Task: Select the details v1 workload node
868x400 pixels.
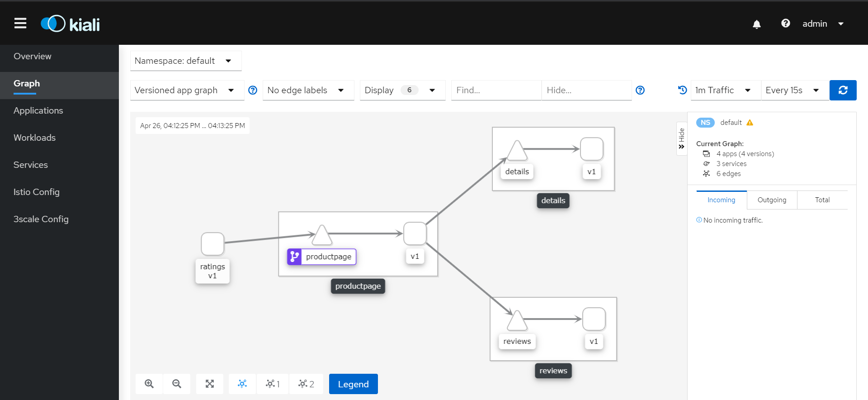Action: coord(591,149)
